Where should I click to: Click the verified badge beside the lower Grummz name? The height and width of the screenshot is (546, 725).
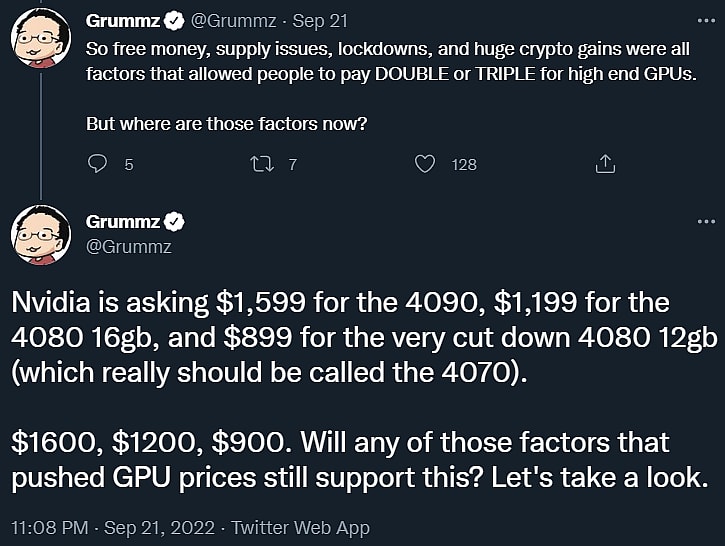(173, 222)
